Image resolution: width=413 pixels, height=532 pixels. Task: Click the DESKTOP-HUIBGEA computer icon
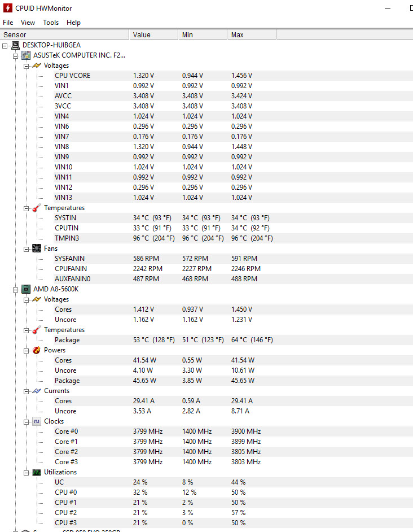click(x=16, y=45)
